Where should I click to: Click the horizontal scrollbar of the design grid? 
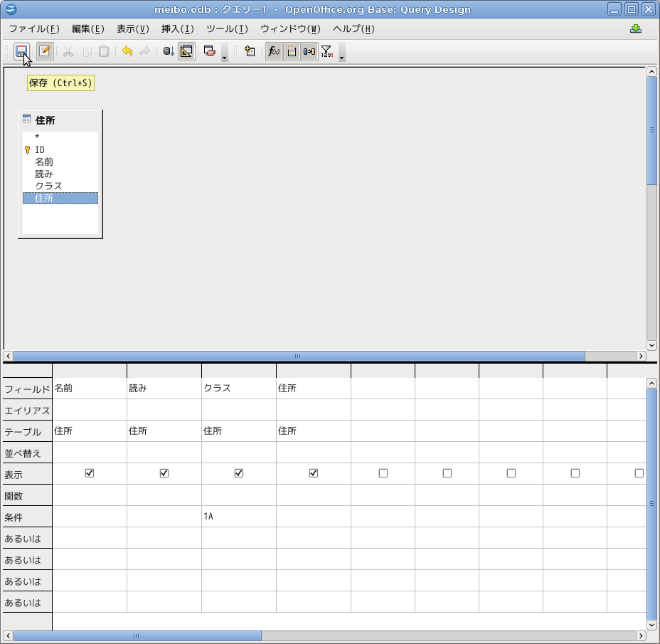pos(137,635)
